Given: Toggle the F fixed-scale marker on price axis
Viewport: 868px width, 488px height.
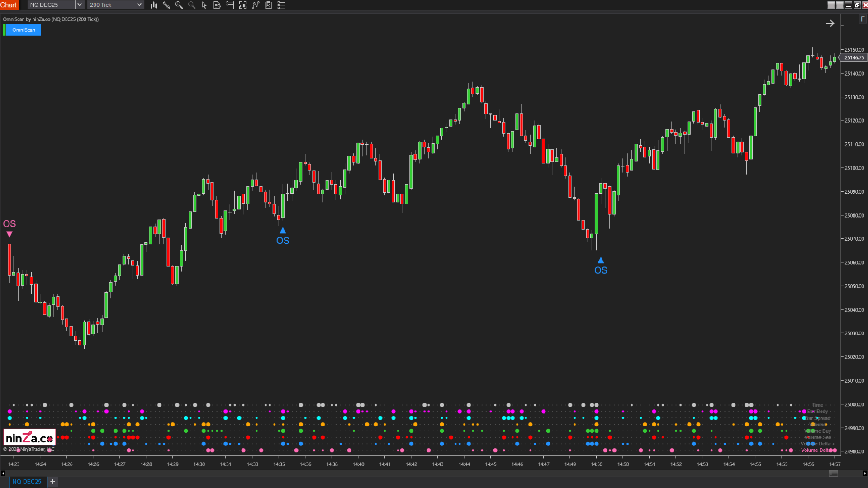Looking at the screenshot, I should (862, 19).
